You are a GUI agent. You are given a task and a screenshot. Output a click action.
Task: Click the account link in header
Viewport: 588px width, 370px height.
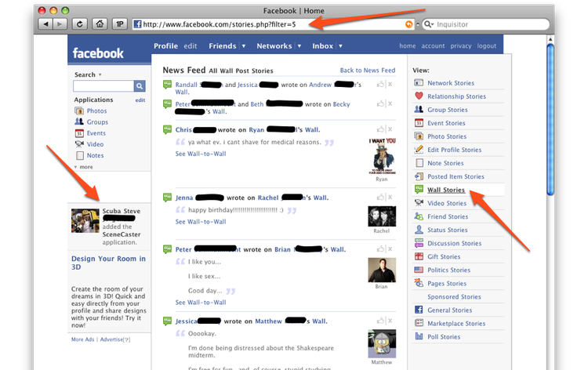[x=433, y=45]
